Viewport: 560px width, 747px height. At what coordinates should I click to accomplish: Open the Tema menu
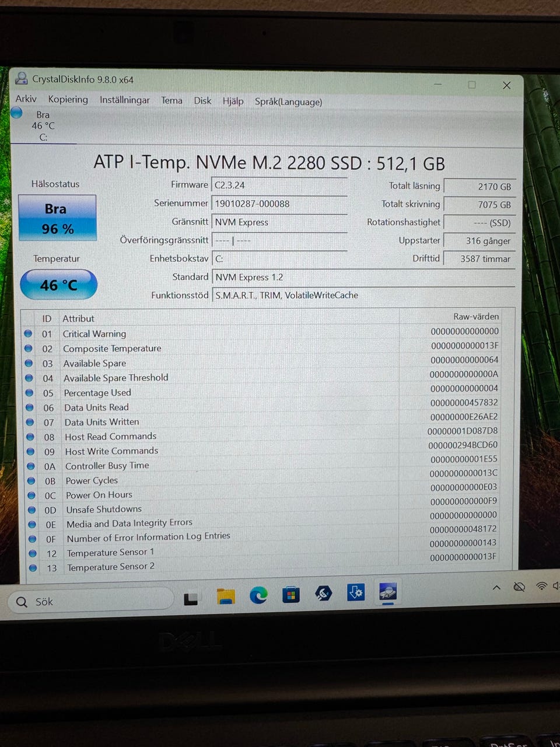(171, 100)
